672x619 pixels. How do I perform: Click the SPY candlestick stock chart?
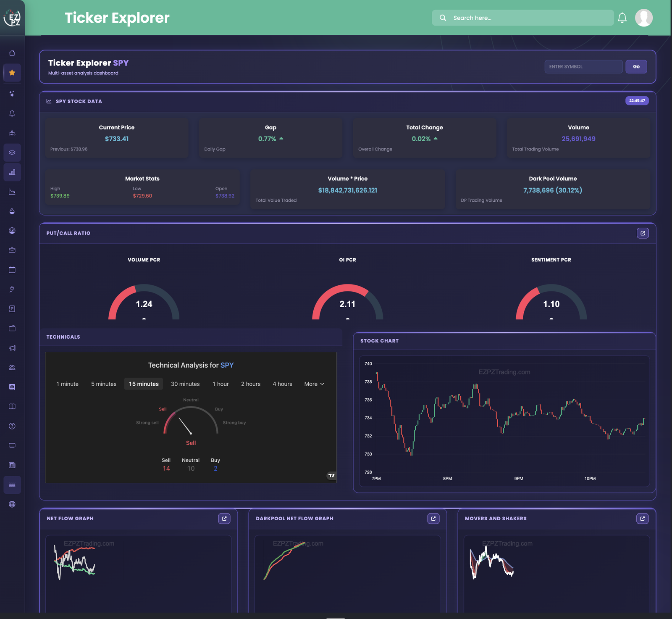pyautogui.click(x=504, y=421)
